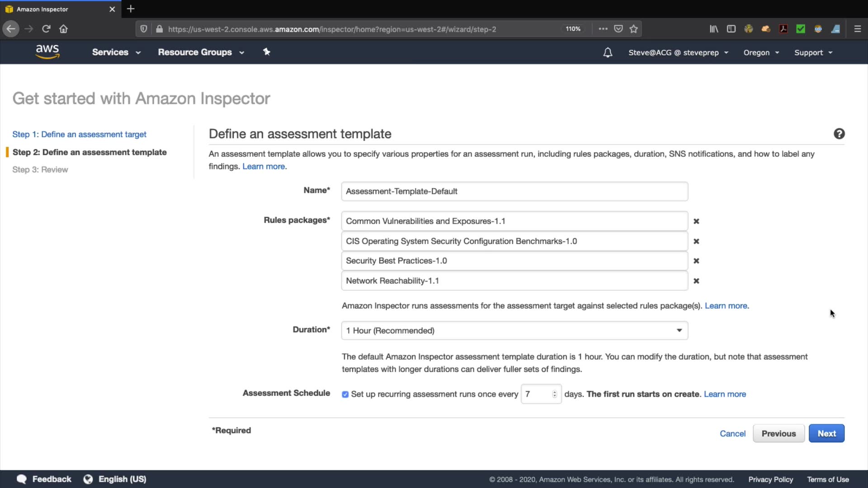Remove CIS Operating System Benchmarks package

click(696, 241)
